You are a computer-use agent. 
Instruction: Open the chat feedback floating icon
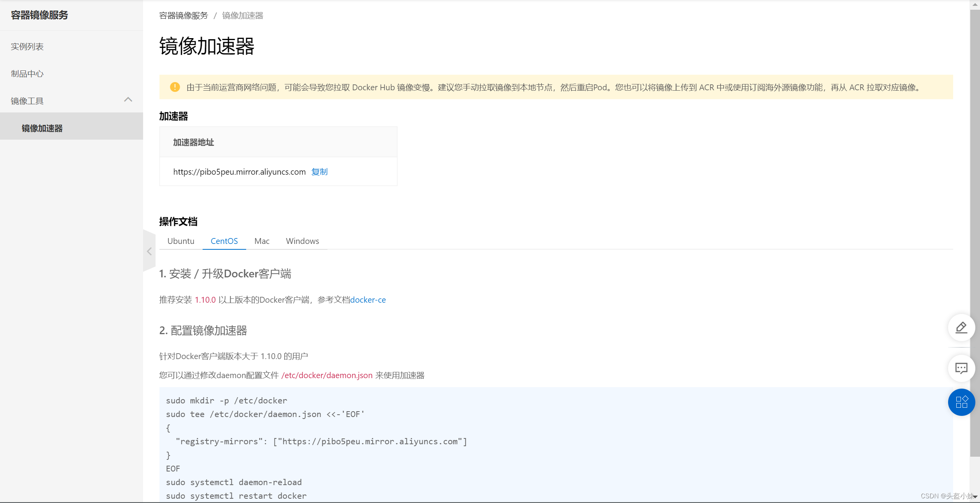click(x=961, y=368)
